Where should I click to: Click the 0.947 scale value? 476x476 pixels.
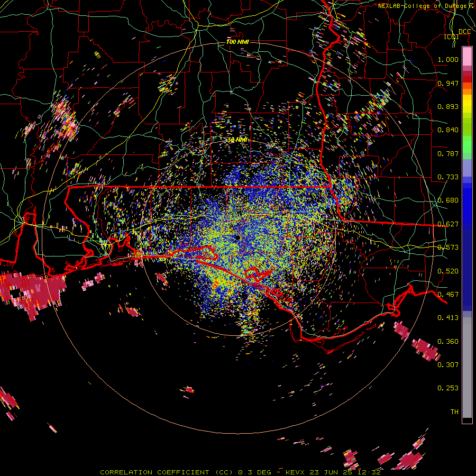point(448,83)
